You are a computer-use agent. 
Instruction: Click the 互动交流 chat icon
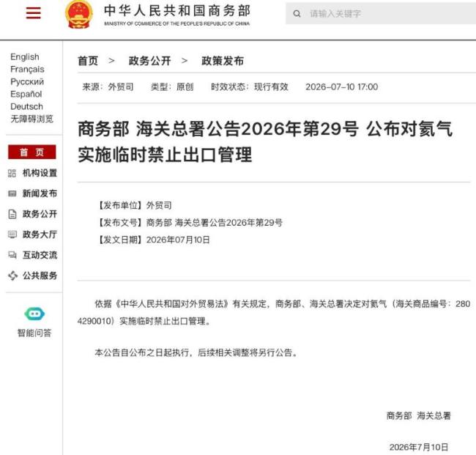tap(12, 255)
